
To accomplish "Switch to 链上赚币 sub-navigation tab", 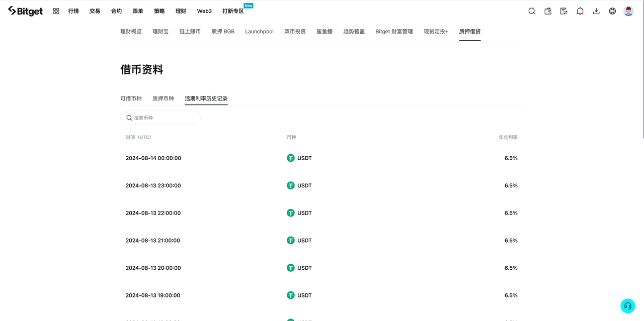I will coord(190,31).
